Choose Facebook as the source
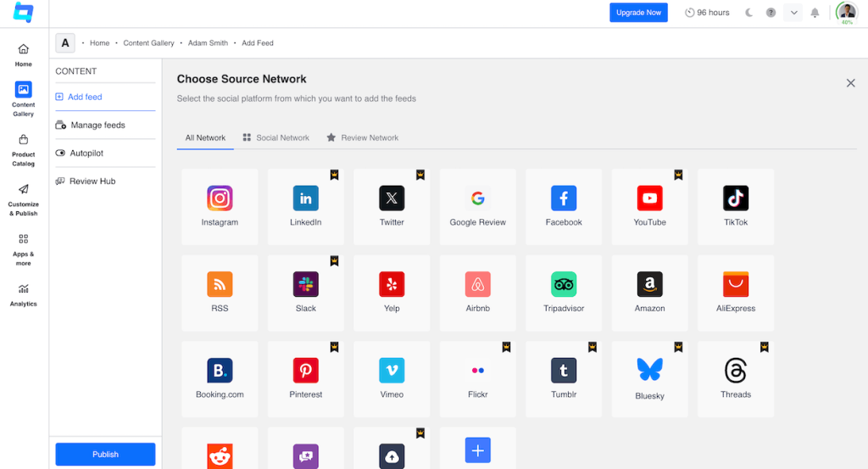The width and height of the screenshot is (868, 469). 564,207
